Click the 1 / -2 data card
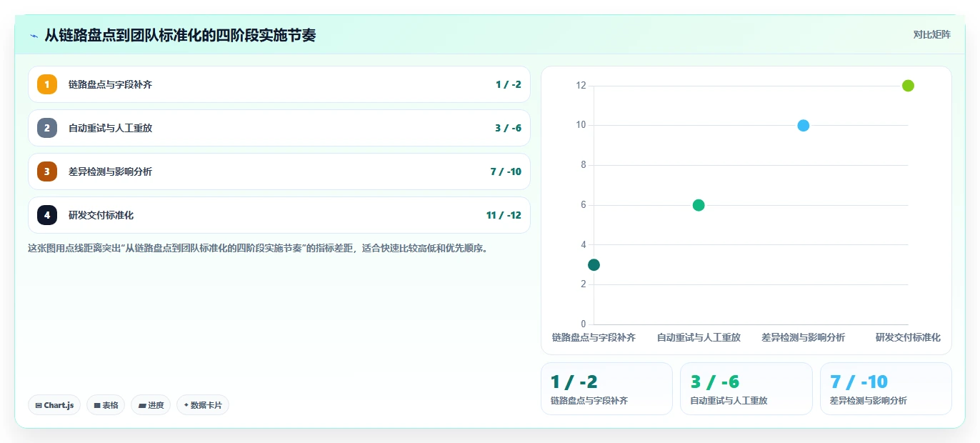980x443 pixels. tap(606, 389)
